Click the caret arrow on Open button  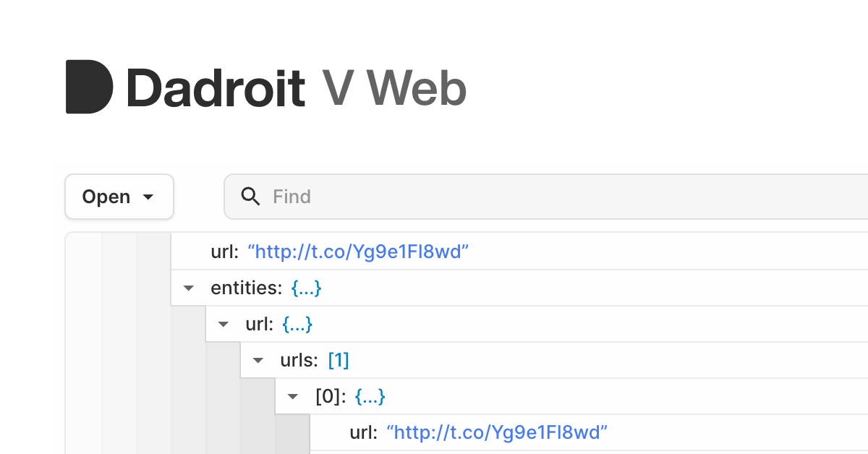(148, 197)
